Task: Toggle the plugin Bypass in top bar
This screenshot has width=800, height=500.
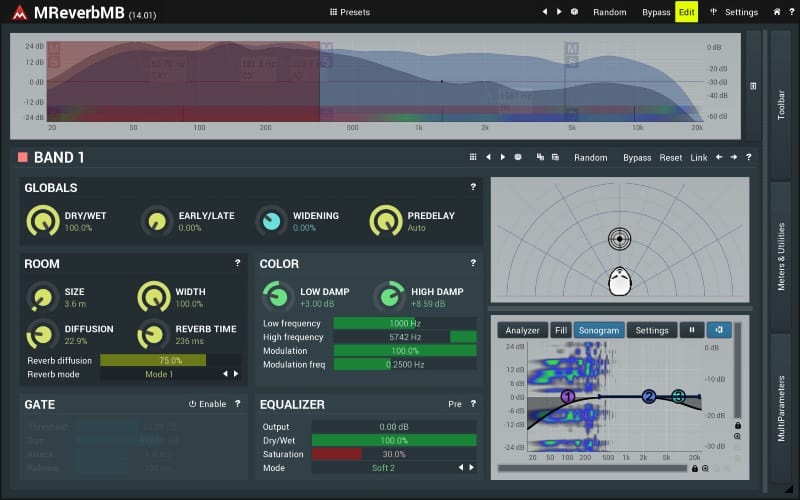Action: tap(656, 12)
